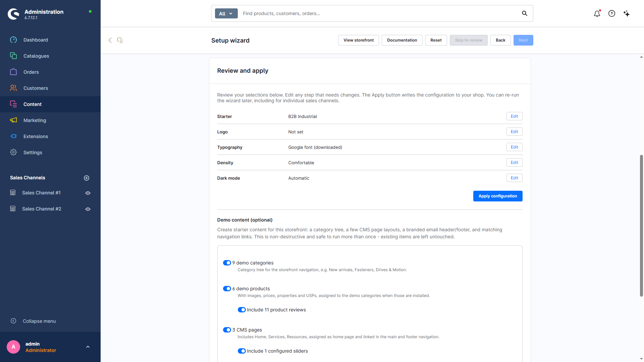Screen dimensions: 644x362
Task: Add a new sales channel plus icon
Action: coord(87,178)
